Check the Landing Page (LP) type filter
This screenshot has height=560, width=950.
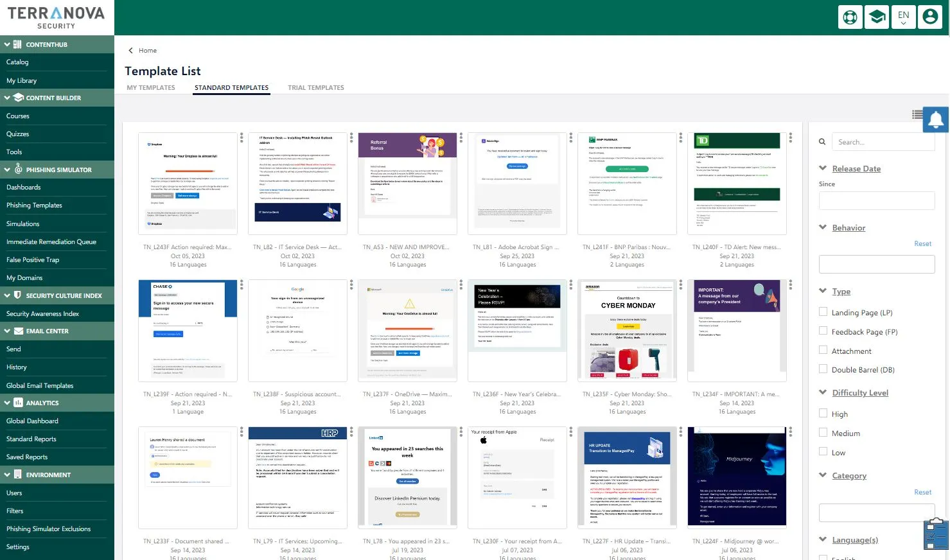point(823,312)
